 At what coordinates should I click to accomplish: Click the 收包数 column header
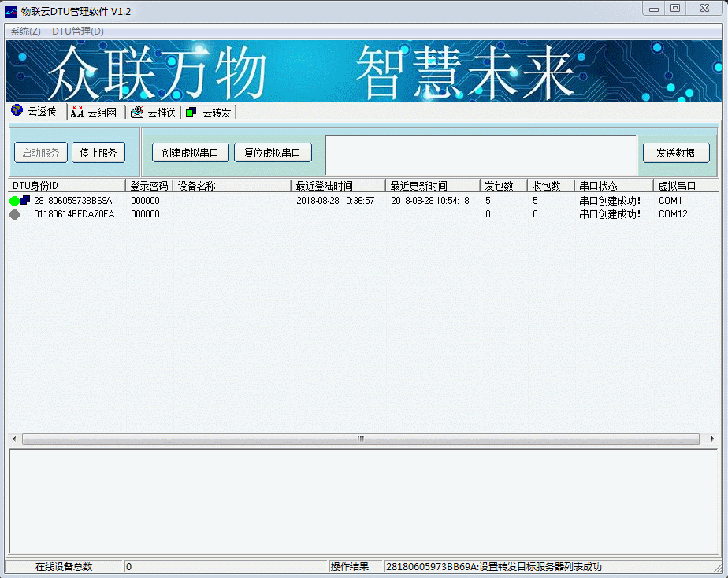point(551,186)
